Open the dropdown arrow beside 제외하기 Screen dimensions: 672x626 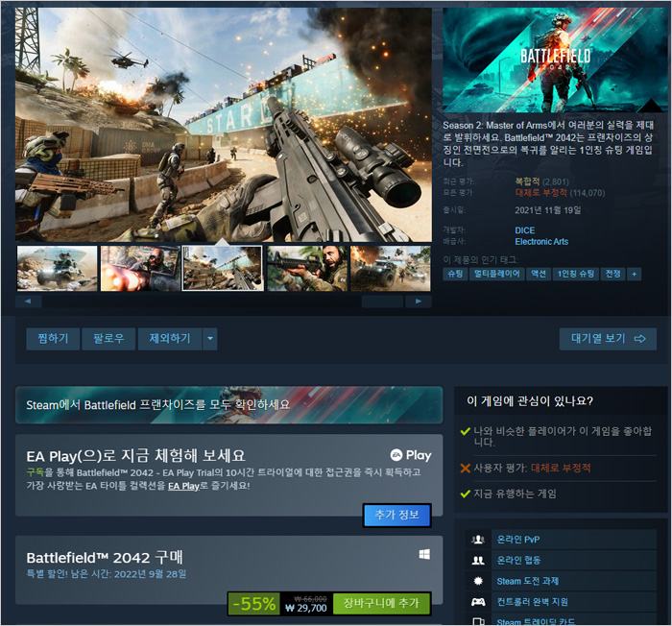210,338
